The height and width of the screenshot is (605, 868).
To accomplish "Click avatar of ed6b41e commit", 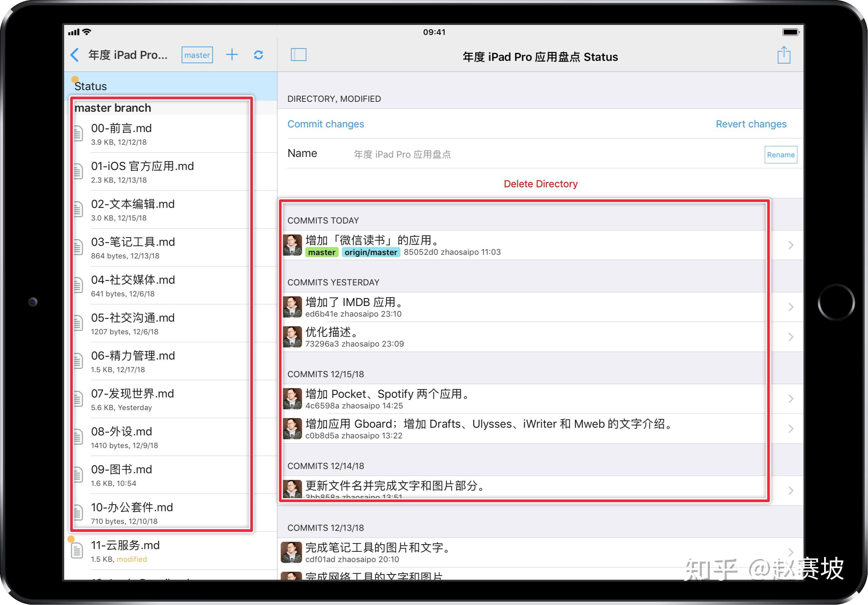I will click(292, 307).
